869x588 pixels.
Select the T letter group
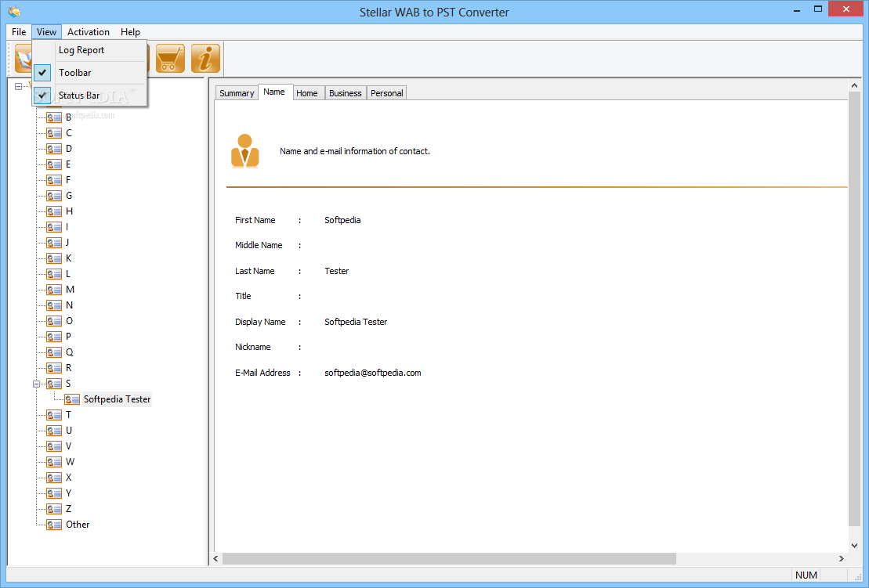click(69, 415)
